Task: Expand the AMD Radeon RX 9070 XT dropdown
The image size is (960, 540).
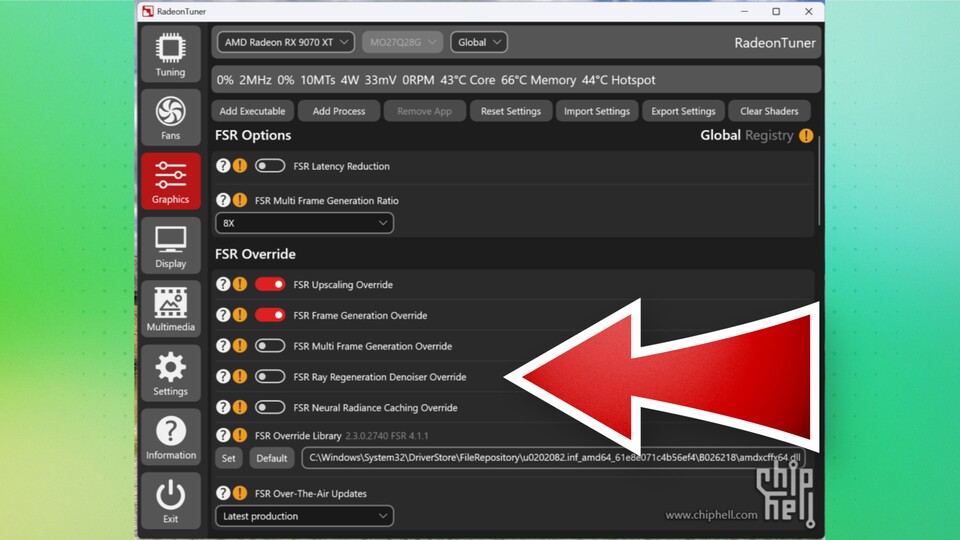Action: tap(285, 42)
